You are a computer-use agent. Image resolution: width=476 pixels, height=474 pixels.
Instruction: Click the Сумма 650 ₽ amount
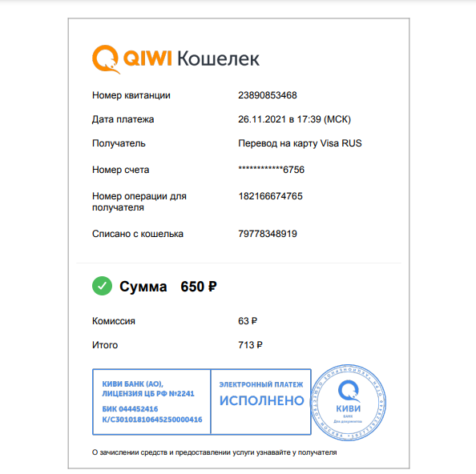click(199, 287)
